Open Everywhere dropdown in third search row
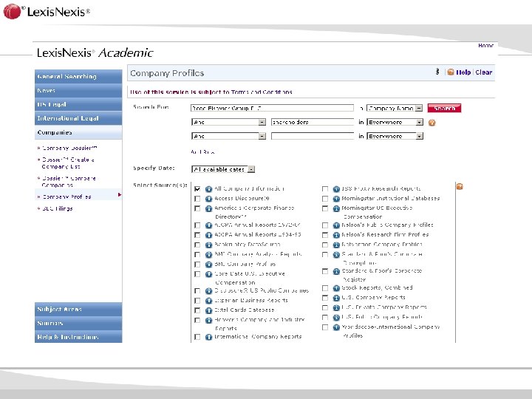The width and height of the screenshot is (532, 399). [395, 137]
